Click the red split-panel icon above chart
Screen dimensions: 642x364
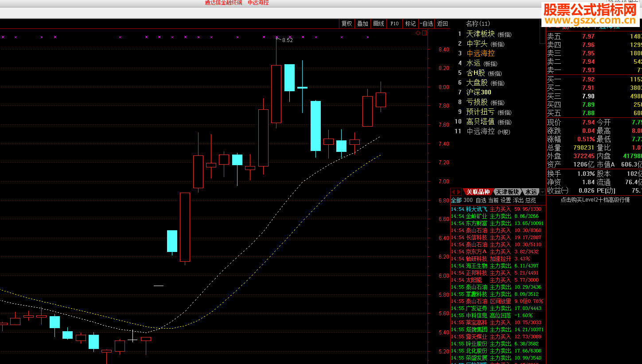click(x=424, y=33)
